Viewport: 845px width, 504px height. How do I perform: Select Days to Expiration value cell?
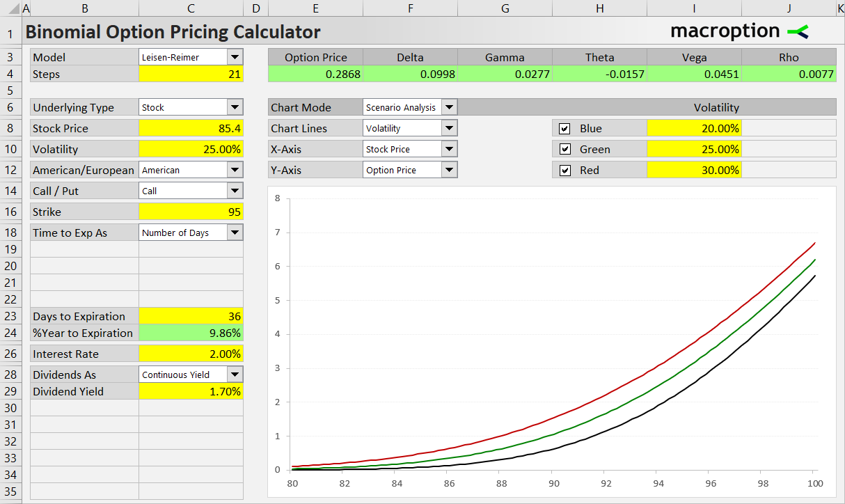[x=191, y=316]
